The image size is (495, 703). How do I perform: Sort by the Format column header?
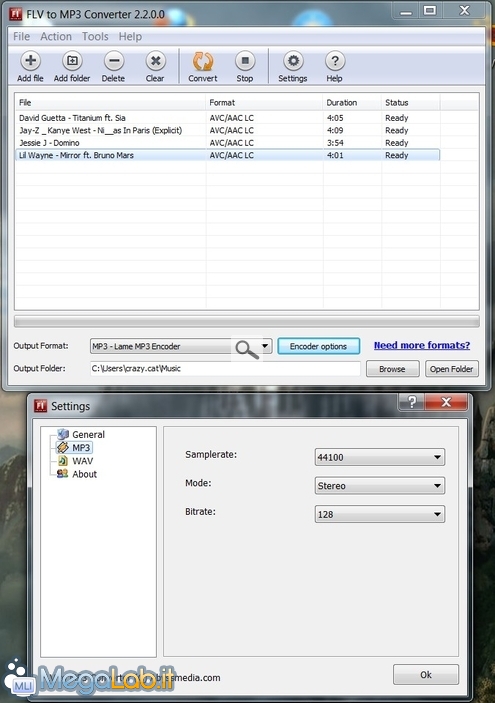click(x=264, y=103)
